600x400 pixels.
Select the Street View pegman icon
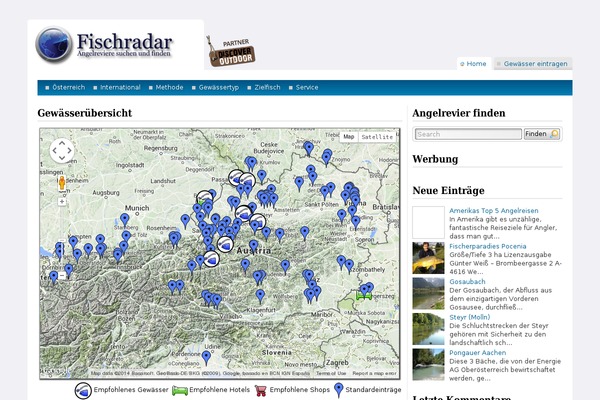(62, 184)
